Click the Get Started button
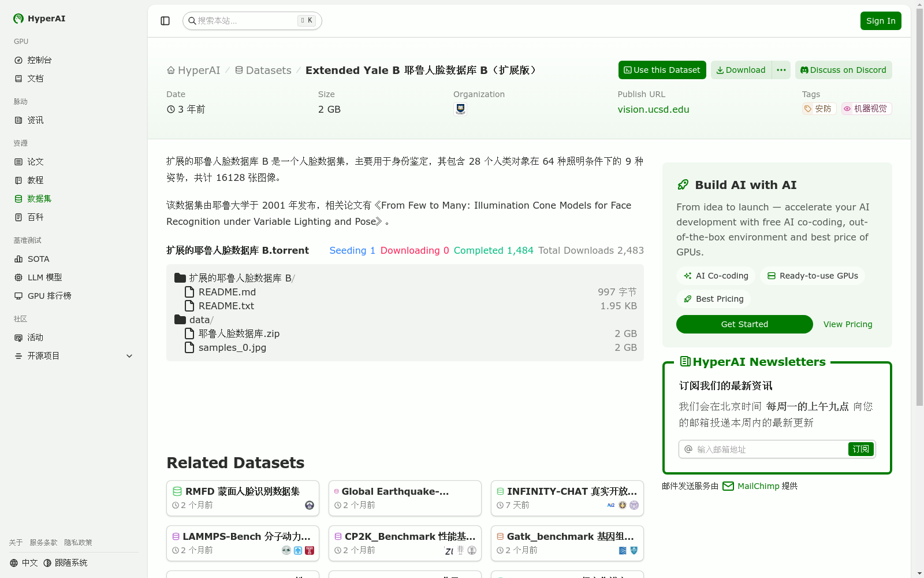The image size is (924, 578). click(744, 324)
